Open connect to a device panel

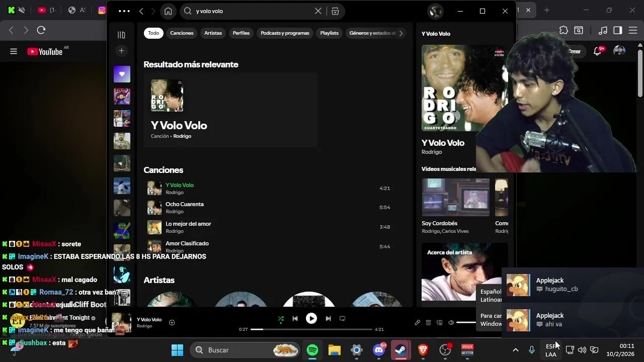click(x=439, y=323)
